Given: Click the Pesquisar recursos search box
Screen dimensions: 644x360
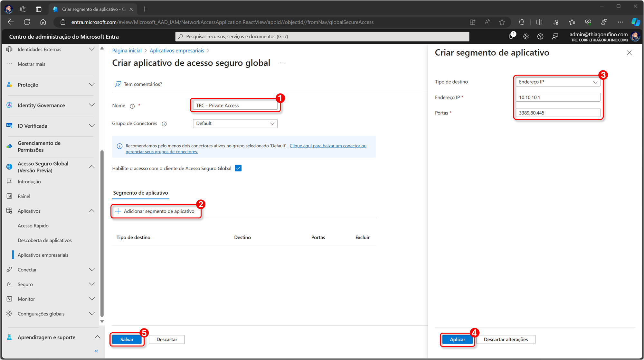Looking at the screenshot, I should tap(322, 36).
